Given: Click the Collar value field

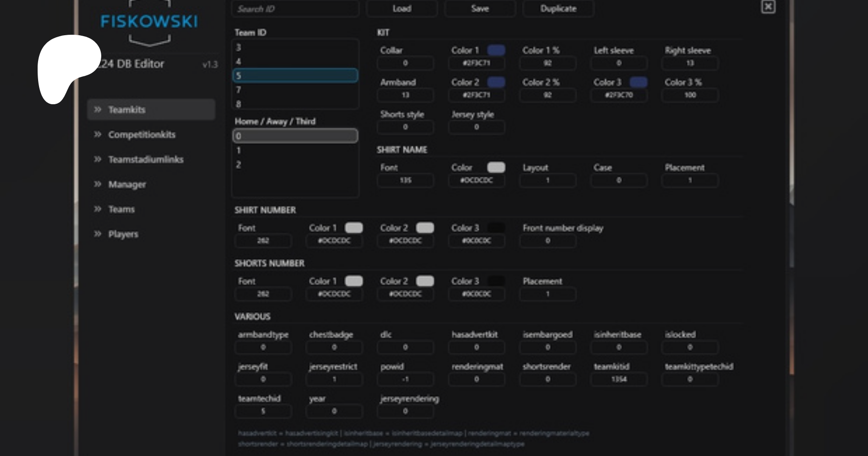Looking at the screenshot, I should [405, 63].
